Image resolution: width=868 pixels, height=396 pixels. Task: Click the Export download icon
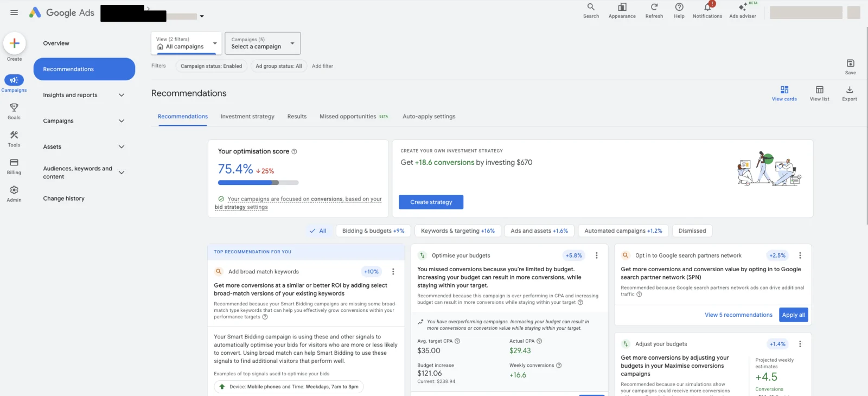click(x=850, y=90)
